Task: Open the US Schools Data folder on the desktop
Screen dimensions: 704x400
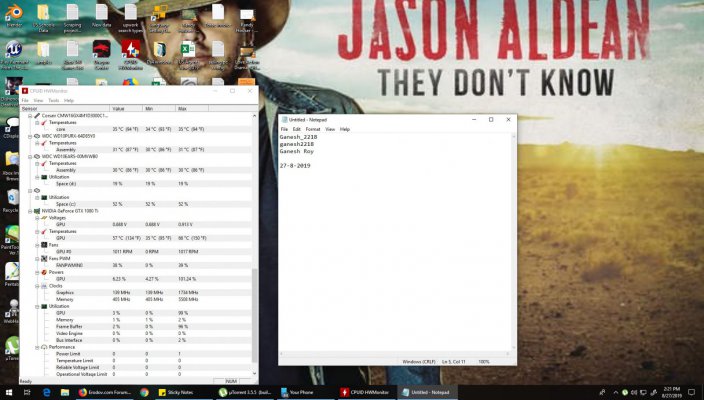Action: pos(43,18)
